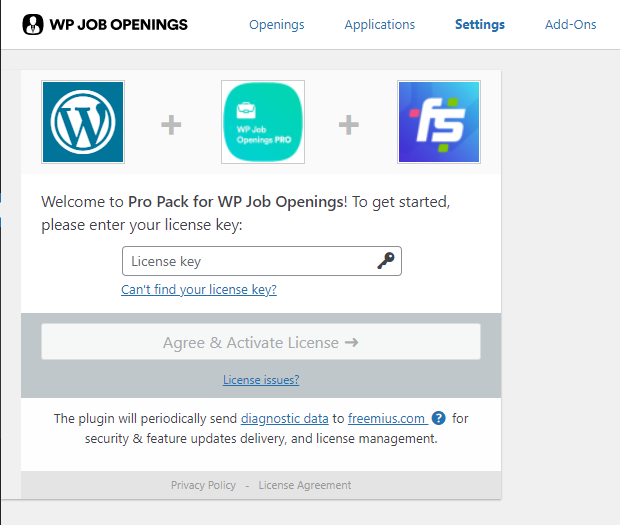Focus the License key input field
This screenshot has height=525, width=620.
click(x=262, y=261)
